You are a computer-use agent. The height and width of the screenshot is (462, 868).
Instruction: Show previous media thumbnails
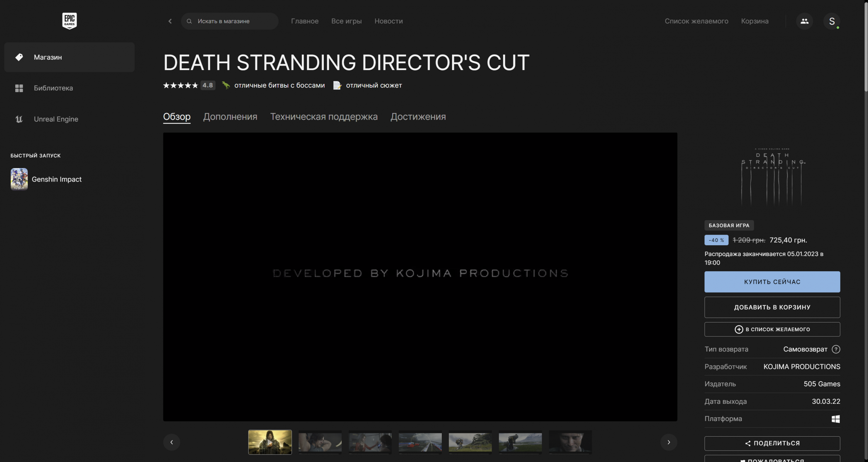click(172, 442)
